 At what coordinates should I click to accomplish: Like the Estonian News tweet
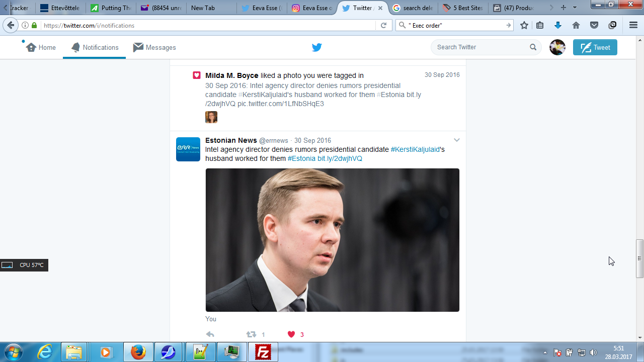tap(291, 334)
